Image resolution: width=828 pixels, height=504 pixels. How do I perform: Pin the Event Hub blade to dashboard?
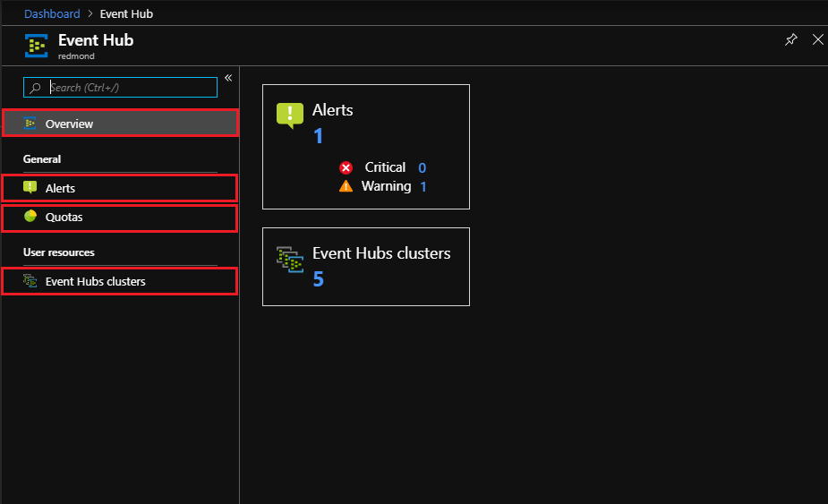790,39
